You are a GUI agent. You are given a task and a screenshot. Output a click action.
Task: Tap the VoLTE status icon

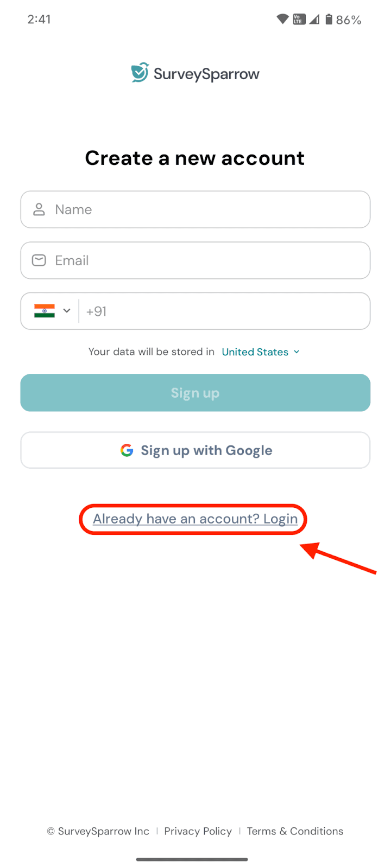(x=299, y=20)
